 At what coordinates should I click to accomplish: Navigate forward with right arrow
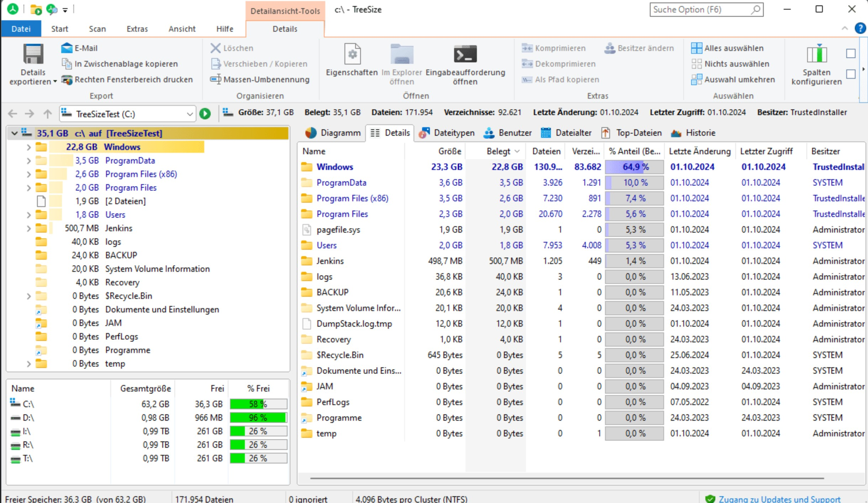point(30,114)
